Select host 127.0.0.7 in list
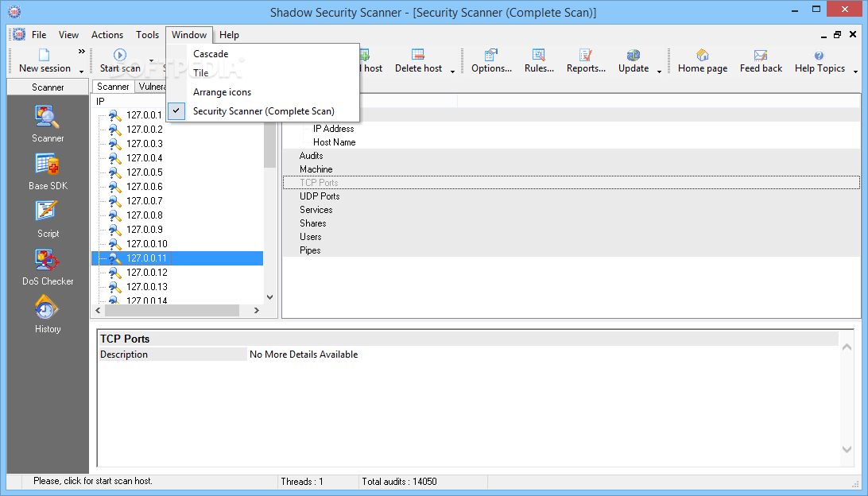 (x=145, y=201)
